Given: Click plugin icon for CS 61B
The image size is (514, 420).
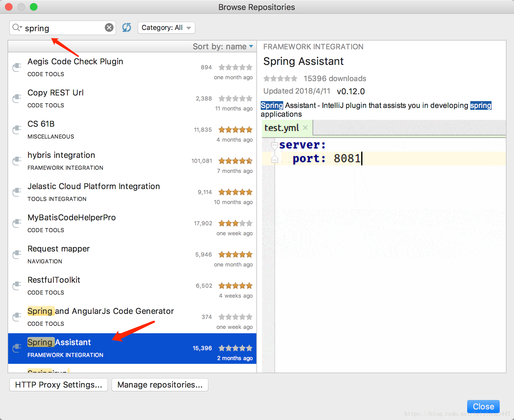Looking at the screenshot, I should 17,129.
